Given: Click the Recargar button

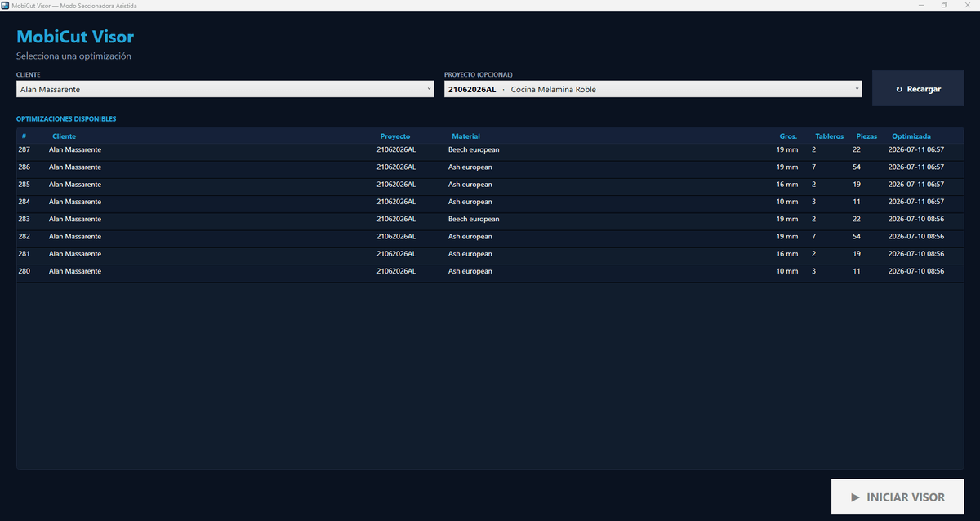Looking at the screenshot, I should point(918,88).
